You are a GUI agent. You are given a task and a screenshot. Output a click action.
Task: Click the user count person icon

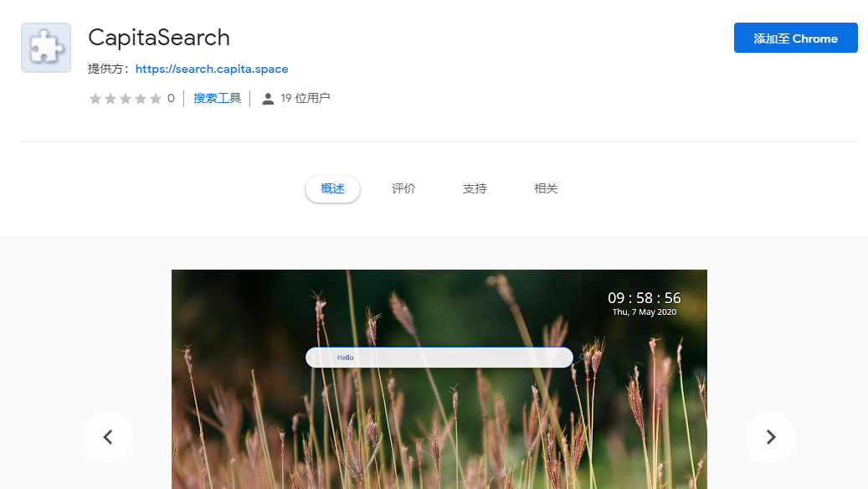pyautogui.click(x=268, y=99)
